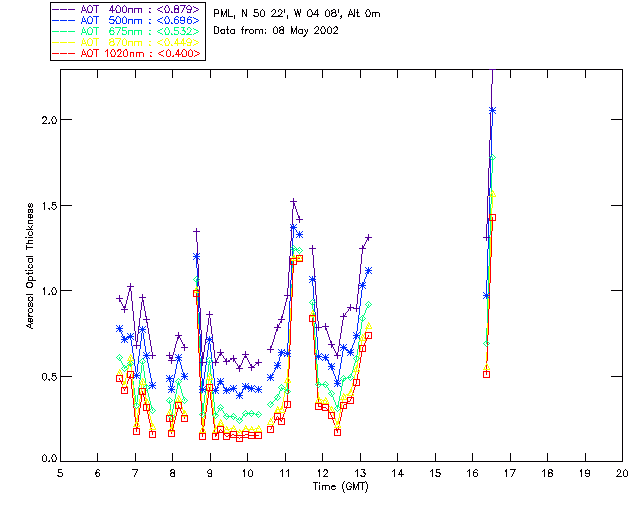
Task: Click the x-axis tick label 9
Action: [210, 473]
